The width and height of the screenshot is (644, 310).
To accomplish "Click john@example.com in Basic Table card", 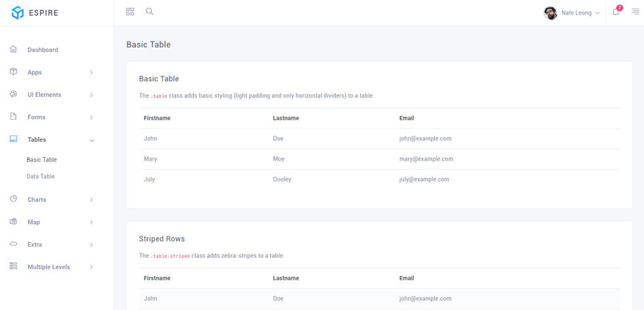I will [x=425, y=139].
